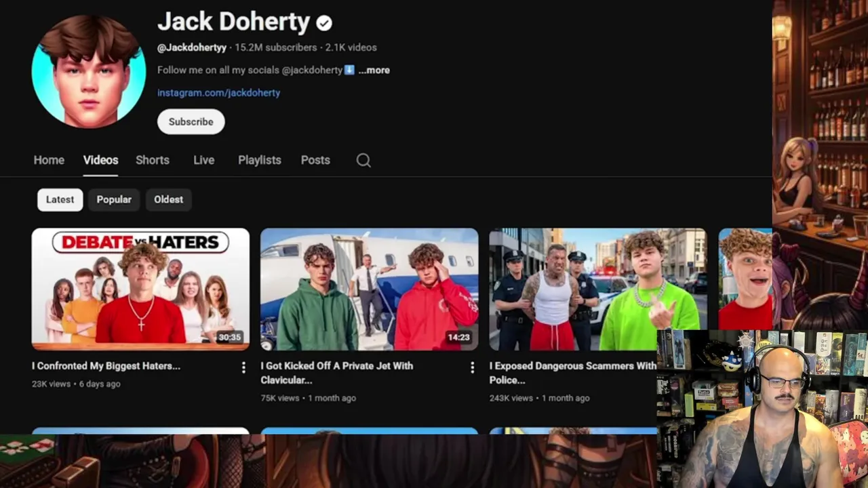Go to the Shorts tab
Screen dimensions: 868x488
(x=152, y=160)
